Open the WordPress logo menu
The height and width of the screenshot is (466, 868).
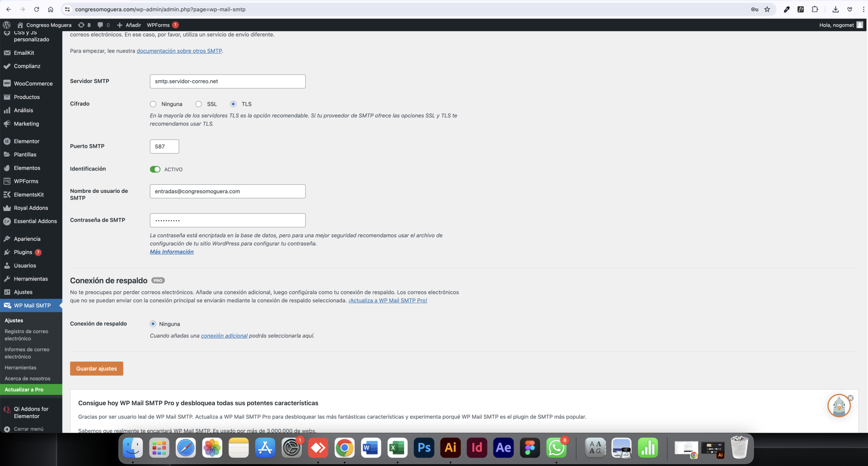[x=6, y=25]
